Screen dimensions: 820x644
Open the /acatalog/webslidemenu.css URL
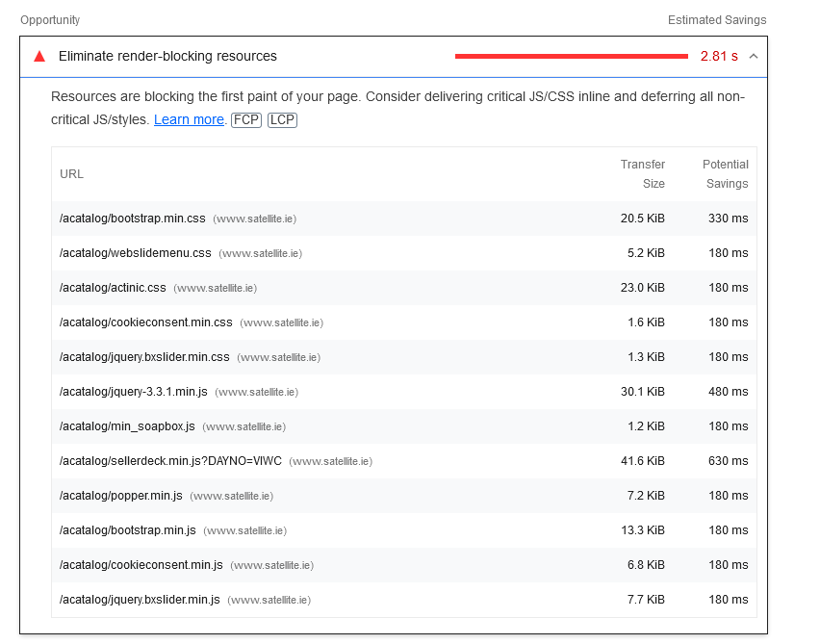pyautogui.click(x=136, y=253)
